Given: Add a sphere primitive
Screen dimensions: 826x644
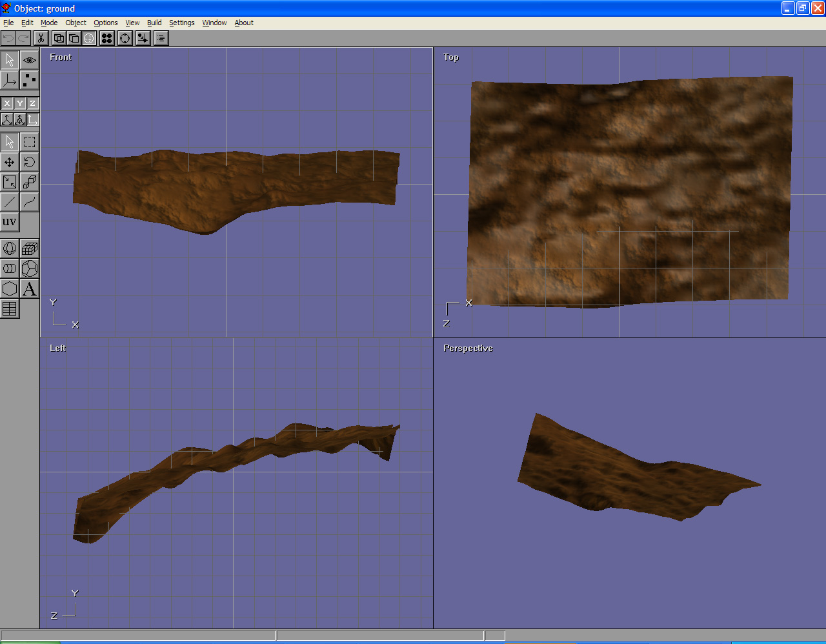Looking at the screenshot, I should point(10,248).
